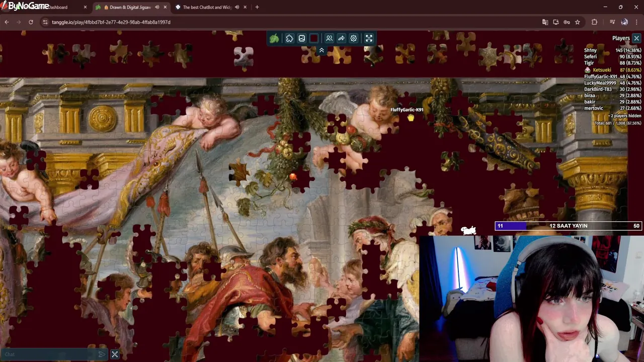Viewport: 644px width, 362px height.
Task: Go back in browser history
Action: [7, 22]
